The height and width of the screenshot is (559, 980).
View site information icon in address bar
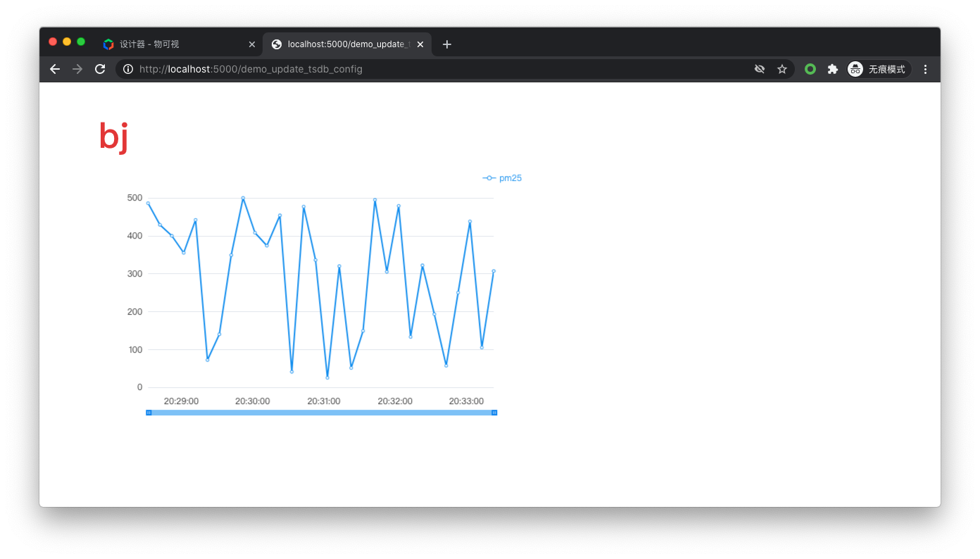(128, 69)
